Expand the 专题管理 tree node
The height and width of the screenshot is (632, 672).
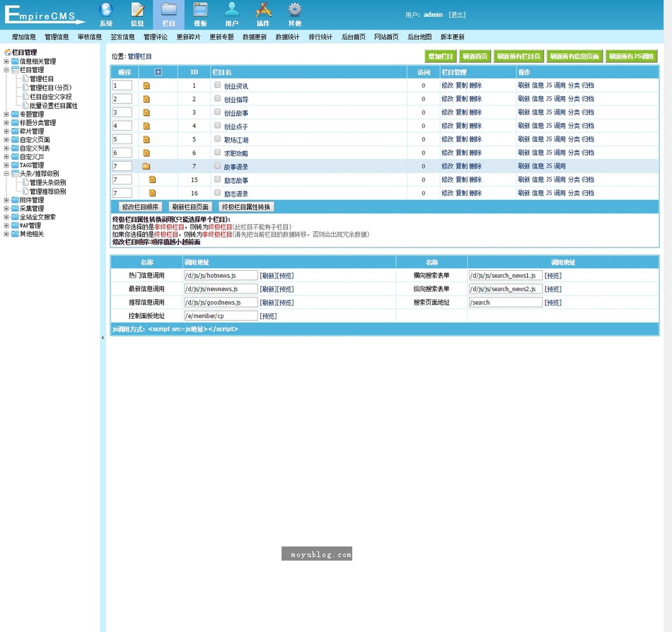click(x=6, y=115)
